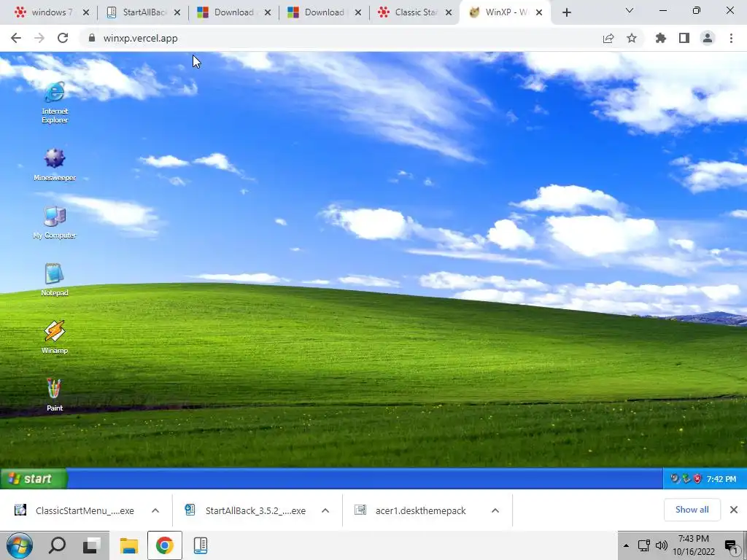Open Internet Explorer desktop icon
Image resolution: width=747 pixels, height=560 pixels.
(x=54, y=102)
